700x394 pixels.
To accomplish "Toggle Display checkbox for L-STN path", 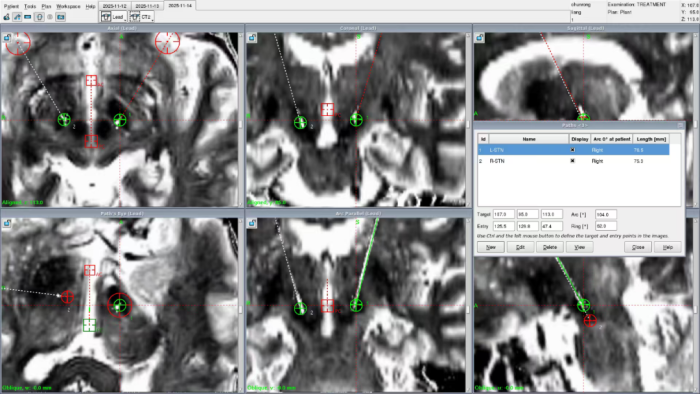I will (x=573, y=150).
